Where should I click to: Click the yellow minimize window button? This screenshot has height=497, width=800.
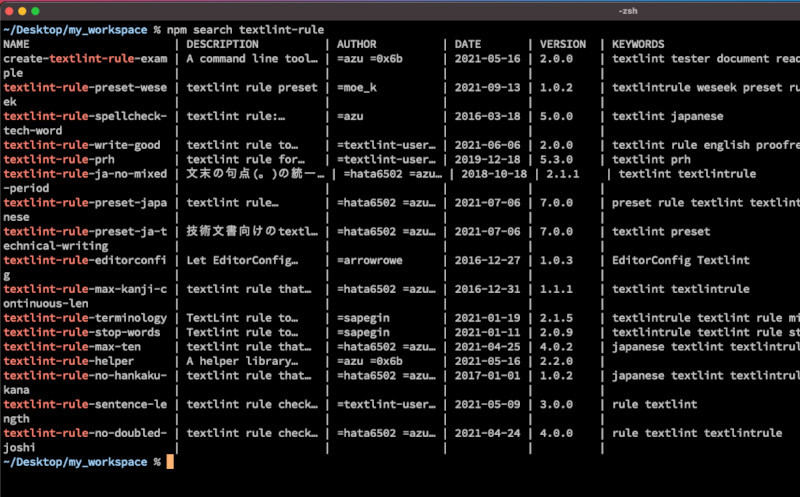coord(22,11)
